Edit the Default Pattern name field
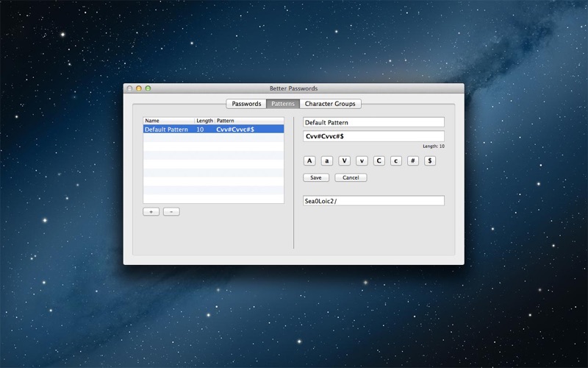Viewport: 588px width, 368px height. point(373,122)
